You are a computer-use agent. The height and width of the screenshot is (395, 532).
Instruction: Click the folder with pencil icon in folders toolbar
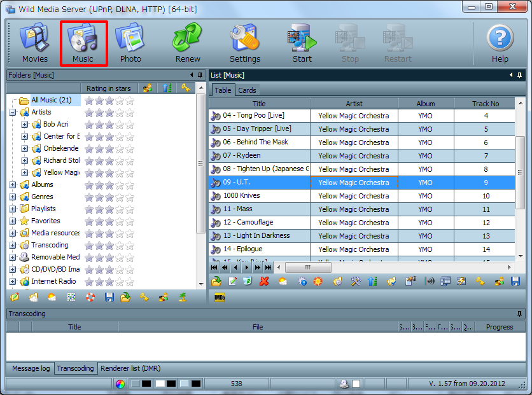14,297
